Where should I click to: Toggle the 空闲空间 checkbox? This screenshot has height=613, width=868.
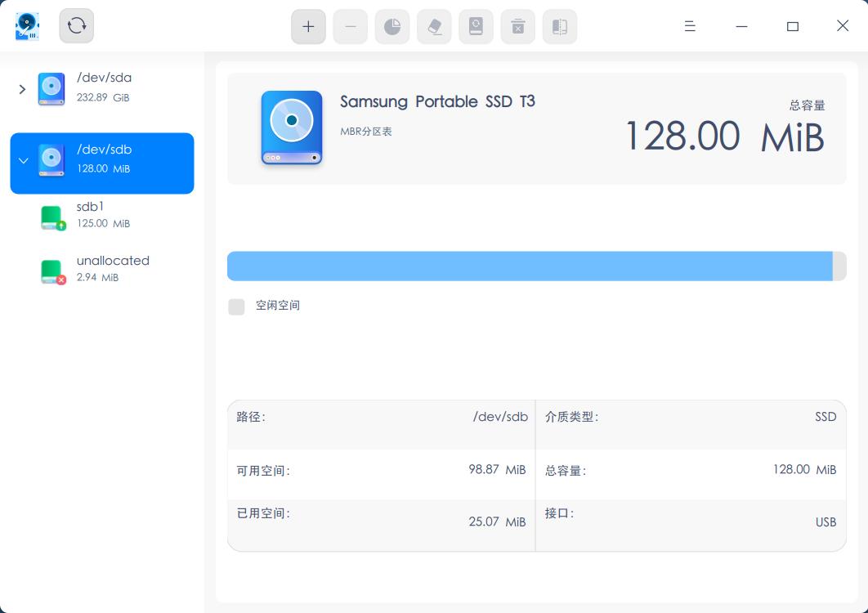click(237, 306)
